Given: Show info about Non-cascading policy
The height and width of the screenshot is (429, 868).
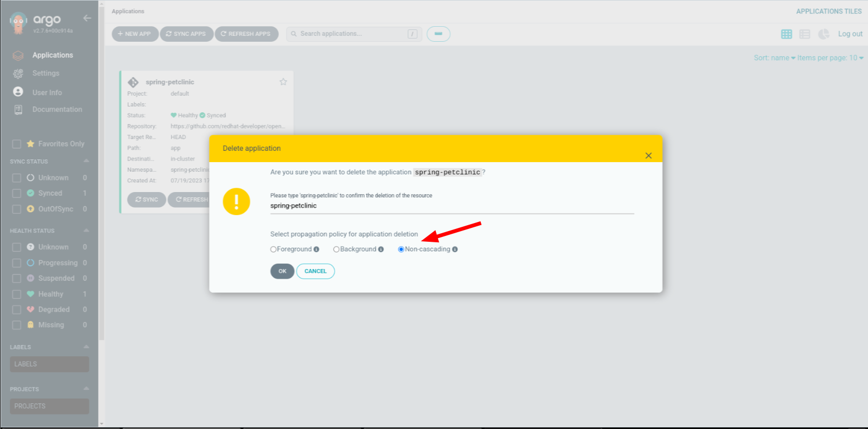Looking at the screenshot, I should point(455,249).
